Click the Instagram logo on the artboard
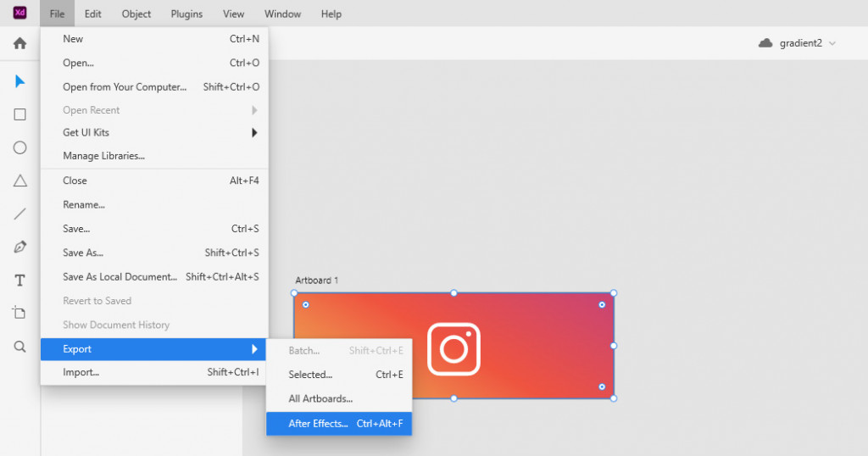 pos(454,349)
